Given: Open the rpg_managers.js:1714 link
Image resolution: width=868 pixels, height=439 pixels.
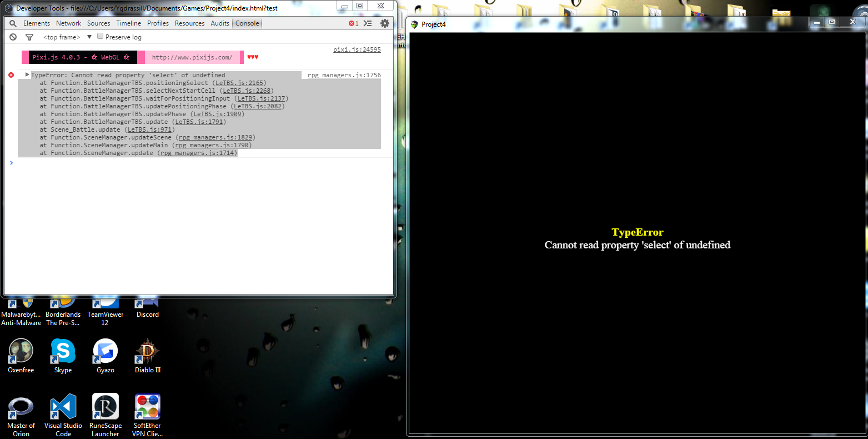Looking at the screenshot, I should coord(197,153).
